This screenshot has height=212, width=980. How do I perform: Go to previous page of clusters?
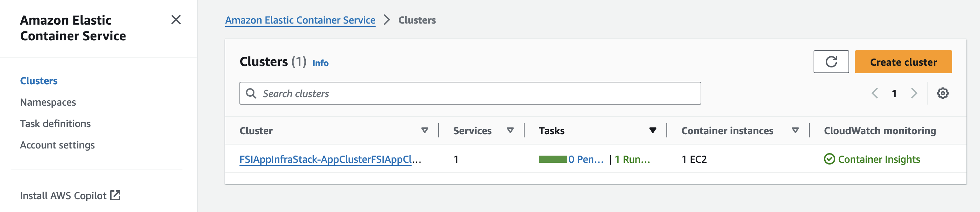[875, 94]
